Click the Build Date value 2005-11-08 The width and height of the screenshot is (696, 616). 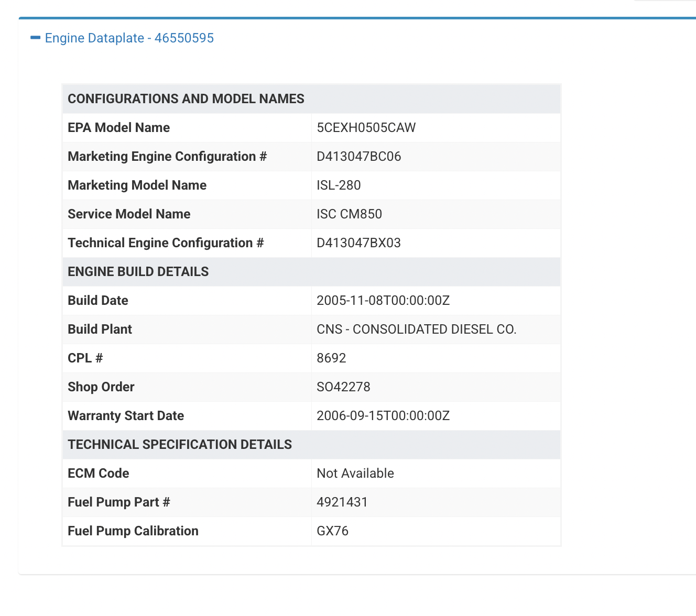[x=383, y=301]
